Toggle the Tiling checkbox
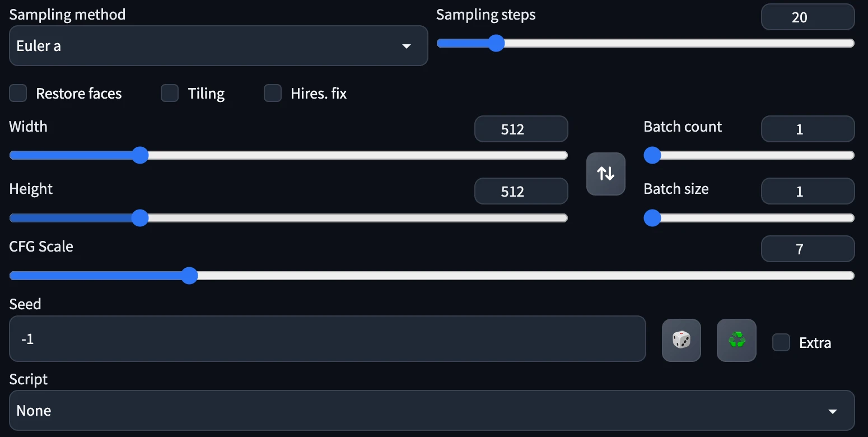The width and height of the screenshot is (868, 437). [x=170, y=93]
